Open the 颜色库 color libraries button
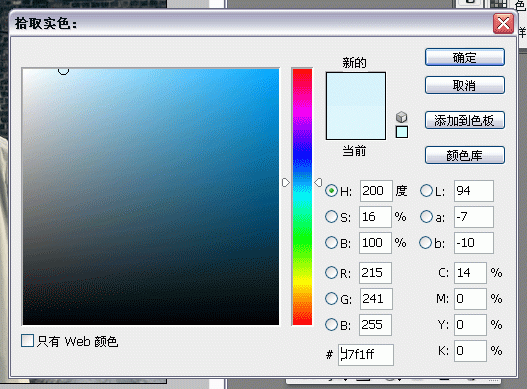Image resolution: width=527 pixels, height=389 pixels. click(464, 155)
